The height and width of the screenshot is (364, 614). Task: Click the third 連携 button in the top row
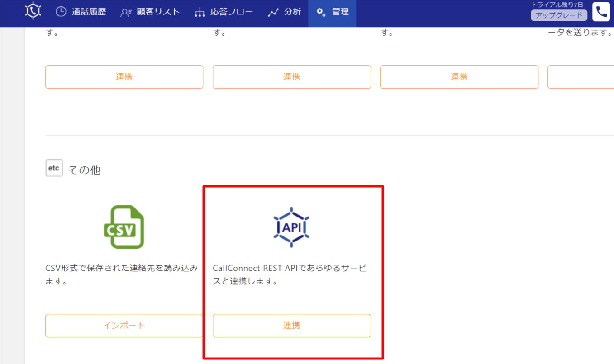coord(459,77)
